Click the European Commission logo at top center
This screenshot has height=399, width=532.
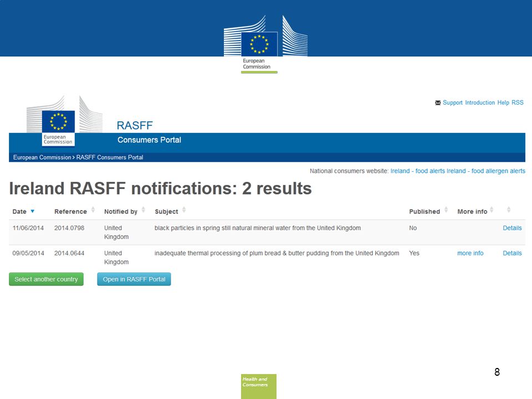point(265,44)
